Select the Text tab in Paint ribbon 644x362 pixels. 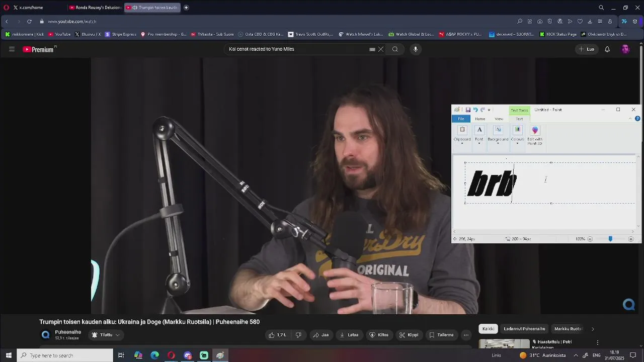[519, 119]
